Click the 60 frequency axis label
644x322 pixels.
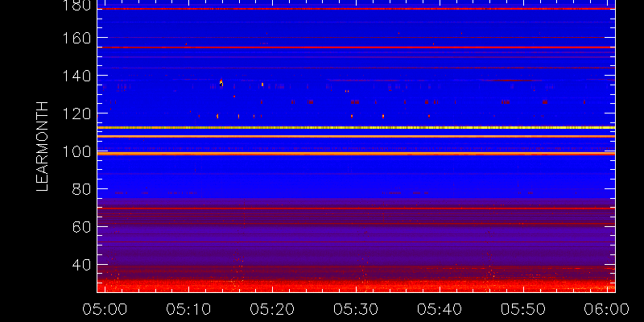[x=82, y=227]
